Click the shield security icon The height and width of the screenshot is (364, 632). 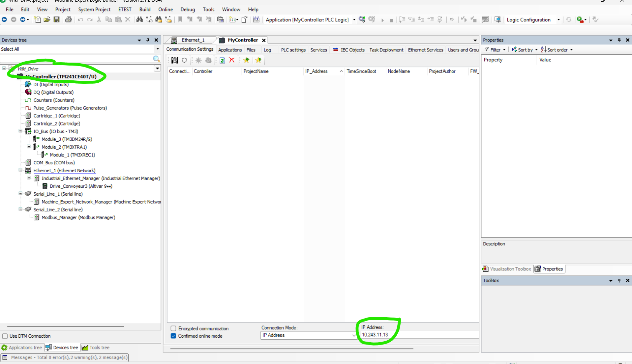tap(184, 60)
